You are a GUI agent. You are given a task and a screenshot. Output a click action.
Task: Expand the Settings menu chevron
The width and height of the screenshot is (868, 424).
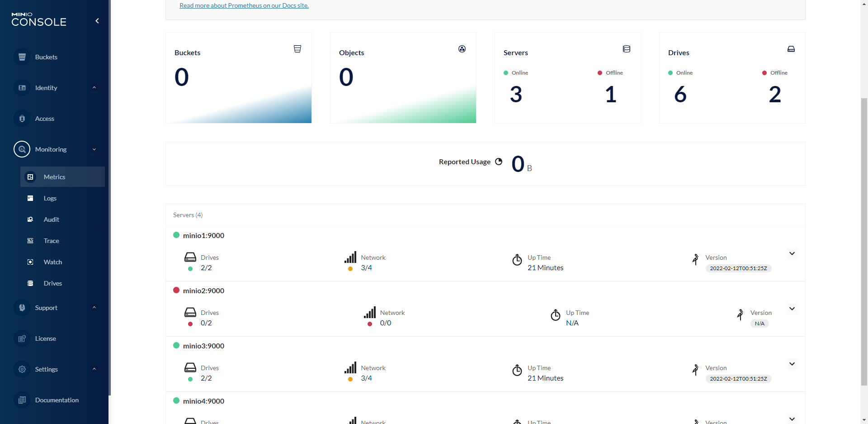click(x=94, y=369)
